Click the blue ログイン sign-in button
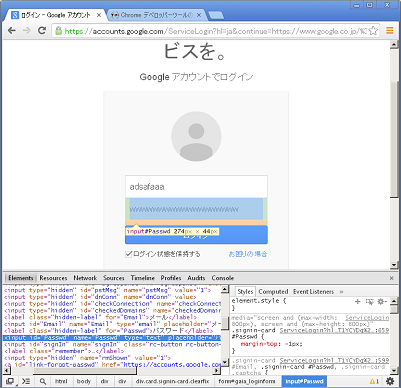Viewport: 401px width, 388px height. pyautogui.click(x=196, y=235)
